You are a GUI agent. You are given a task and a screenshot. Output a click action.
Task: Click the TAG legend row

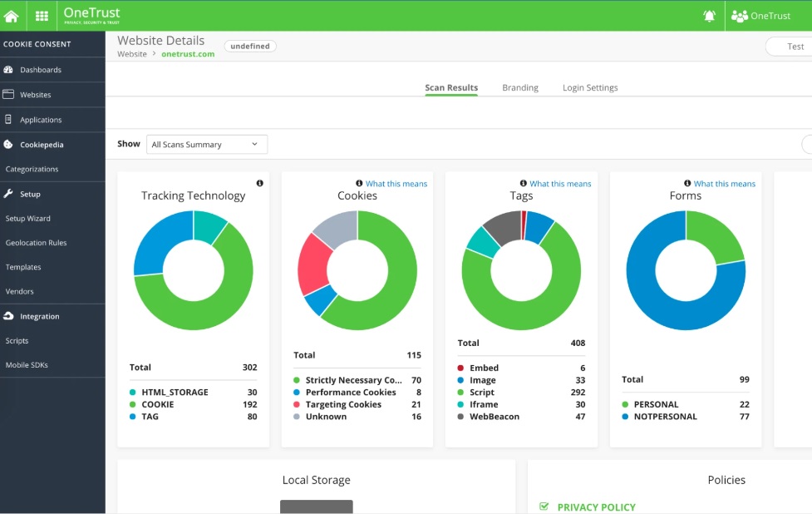[193, 416]
